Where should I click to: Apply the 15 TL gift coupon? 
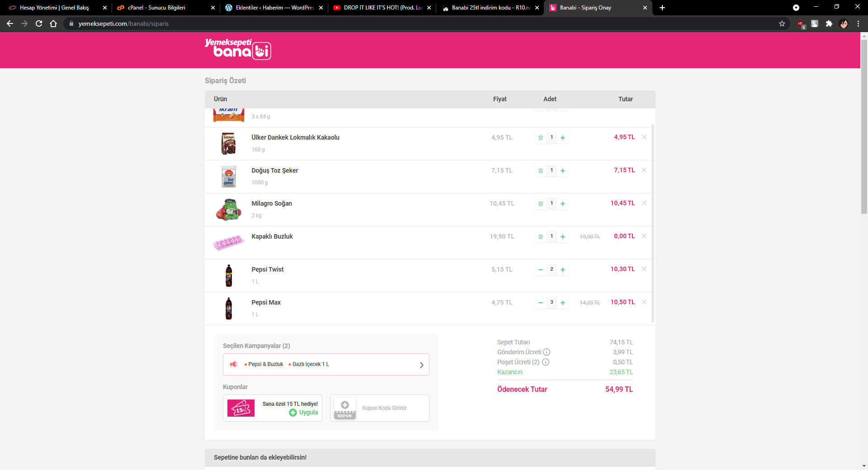(304, 412)
